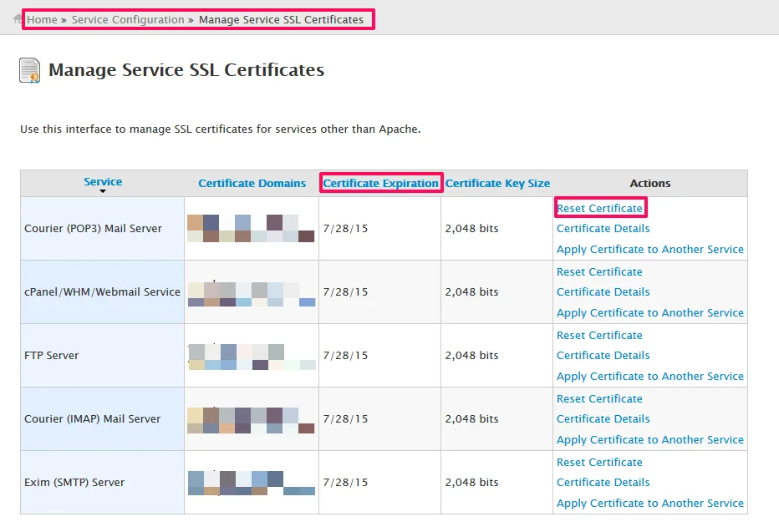This screenshot has height=532, width=779.
Task: Select the FTP Server service cell
Action: coord(102,355)
